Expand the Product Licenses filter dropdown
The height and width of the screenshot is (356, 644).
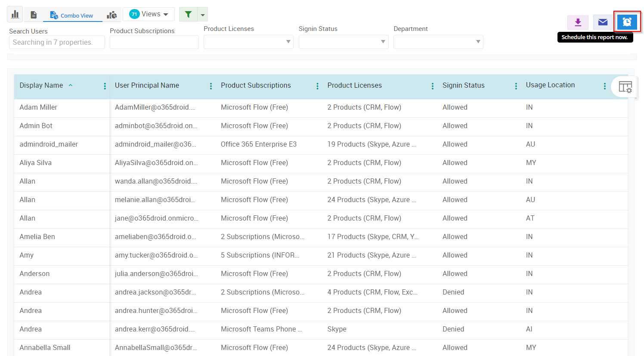coord(288,42)
